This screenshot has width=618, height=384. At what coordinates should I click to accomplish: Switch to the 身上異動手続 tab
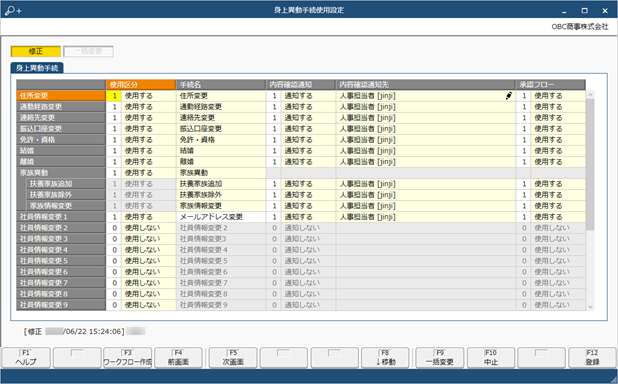(x=37, y=68)
